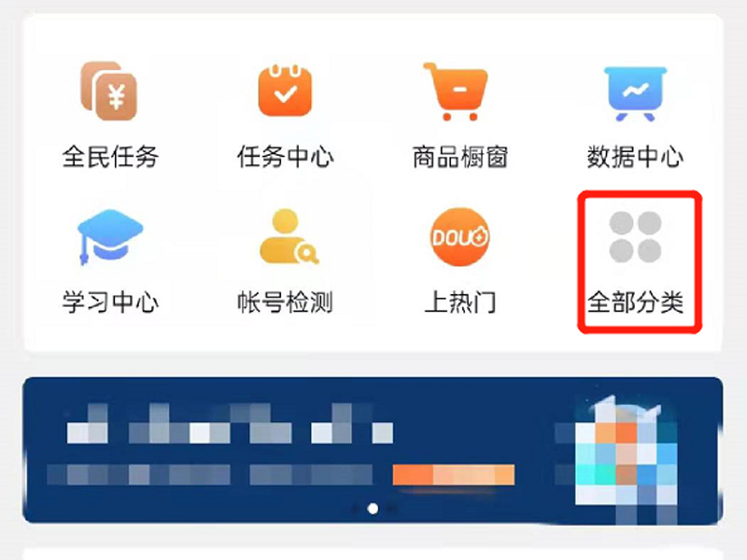Select the white active carousel indicator dot

point(373,509)
